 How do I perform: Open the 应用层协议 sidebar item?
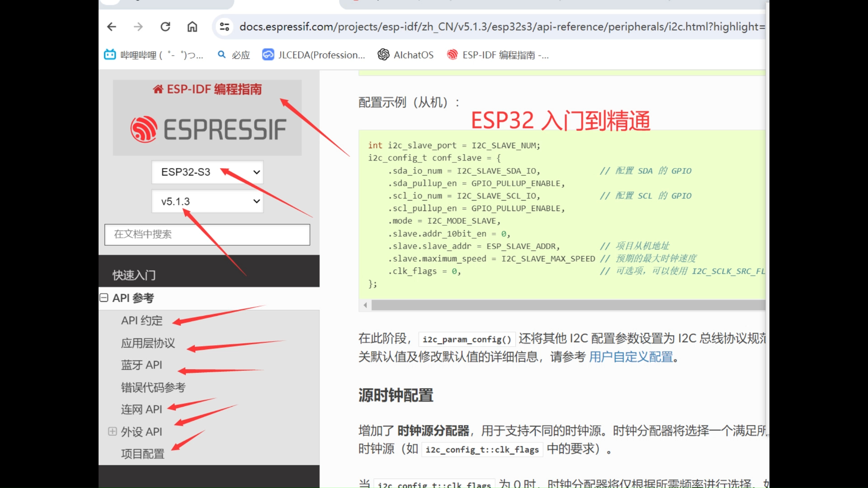(x=148, y=343)
